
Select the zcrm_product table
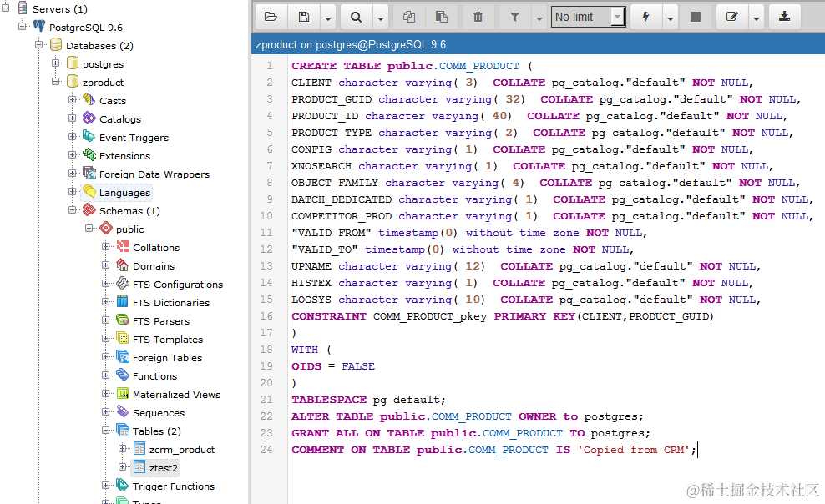180,449
